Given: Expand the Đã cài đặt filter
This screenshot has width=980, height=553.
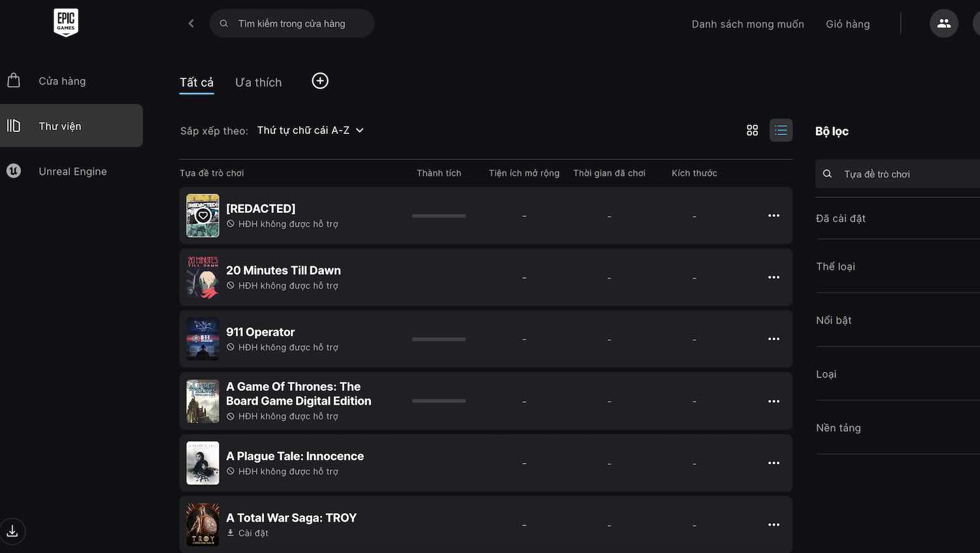Looking at the screenshot, I should 898,219.
